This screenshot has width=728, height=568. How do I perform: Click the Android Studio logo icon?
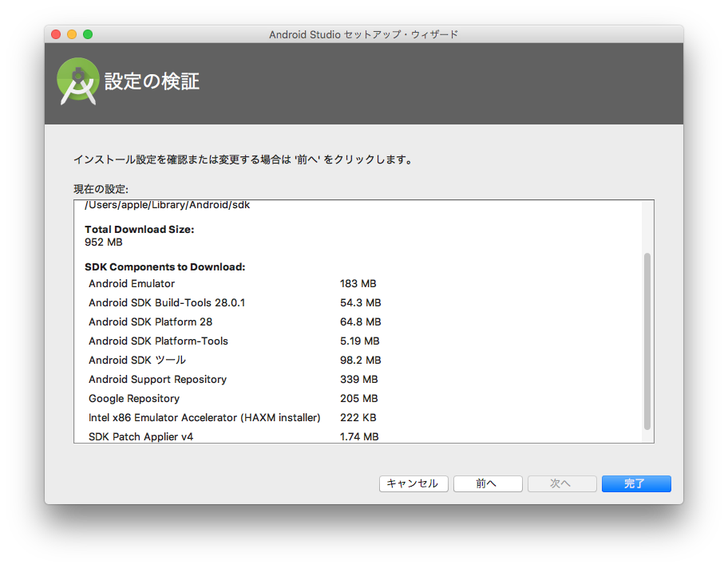point(77,82)
